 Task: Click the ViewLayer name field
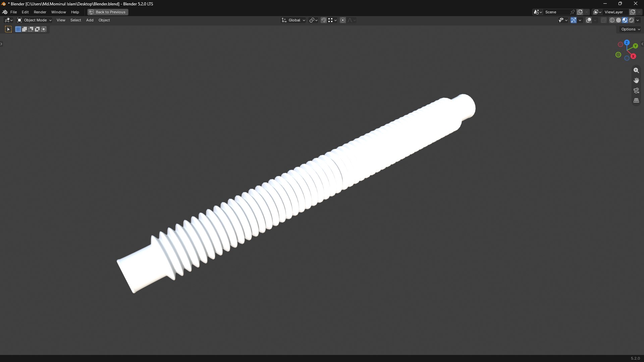[616, 12]
